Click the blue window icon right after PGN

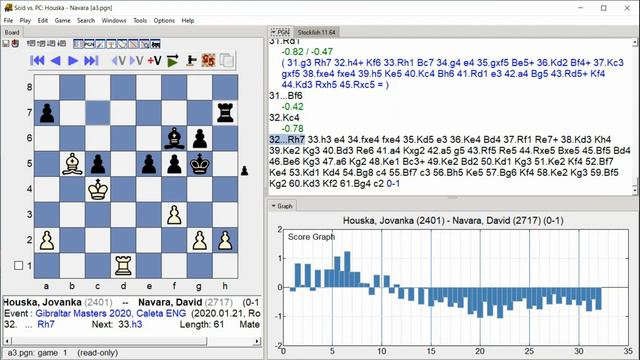[x=100, y=44]
